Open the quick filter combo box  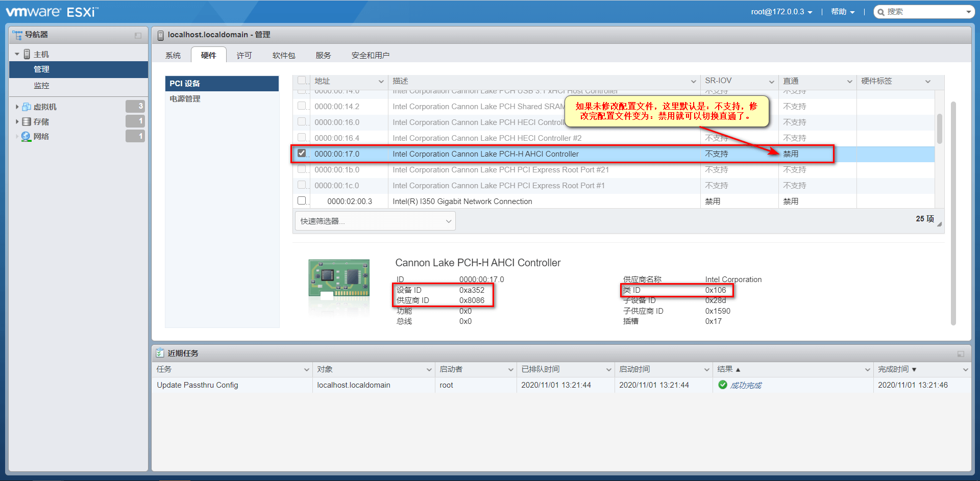point(375,221)
